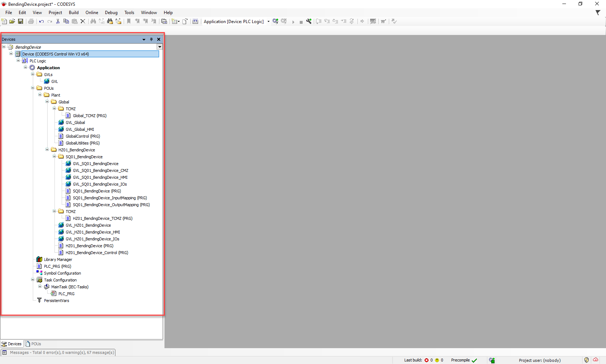
Task: Collapse the POUs folder
Action: (32, 88)
